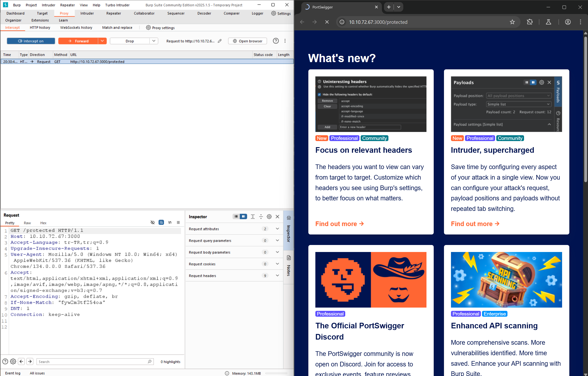This screenshot has width=588, height=376.
Task: Bookmark page with the star icon
Action: (512, 22)
